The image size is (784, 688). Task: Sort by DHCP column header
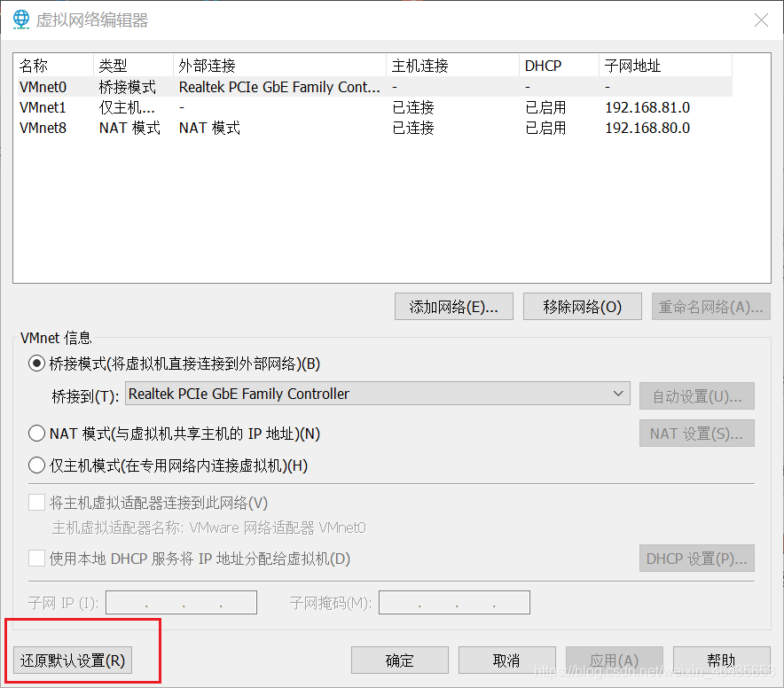tap(559, 66)
